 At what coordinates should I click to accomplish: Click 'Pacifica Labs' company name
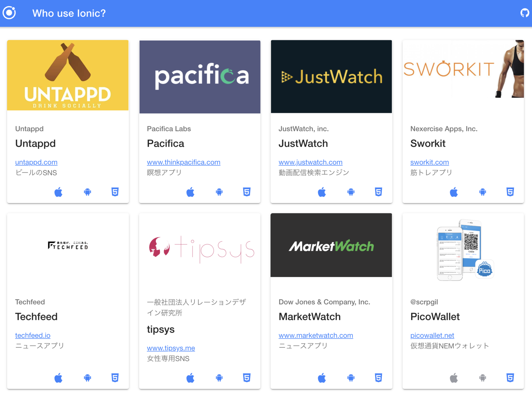coord(169,129)
